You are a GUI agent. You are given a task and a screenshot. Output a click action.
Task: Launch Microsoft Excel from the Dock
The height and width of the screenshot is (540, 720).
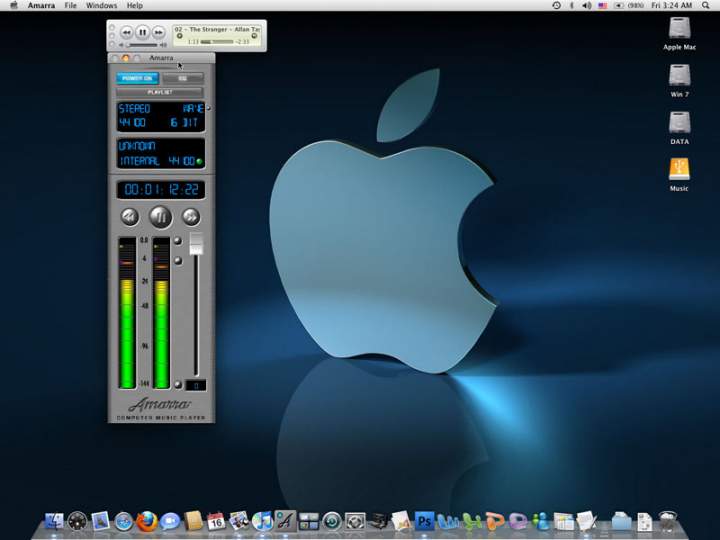click(472, 522)
